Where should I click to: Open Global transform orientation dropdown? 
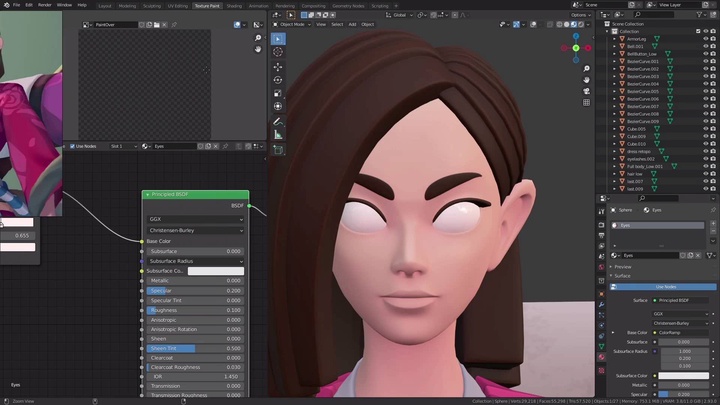[x=399, y=15]
